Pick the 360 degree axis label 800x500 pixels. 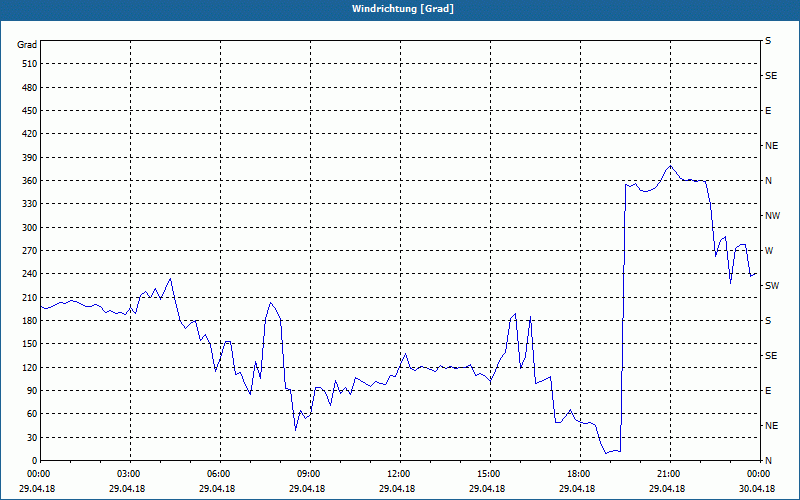coord(31,181)
